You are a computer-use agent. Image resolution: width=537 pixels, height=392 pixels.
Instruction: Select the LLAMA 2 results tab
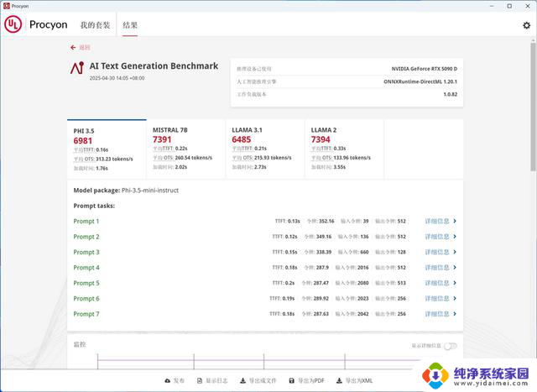pos(344,149)
